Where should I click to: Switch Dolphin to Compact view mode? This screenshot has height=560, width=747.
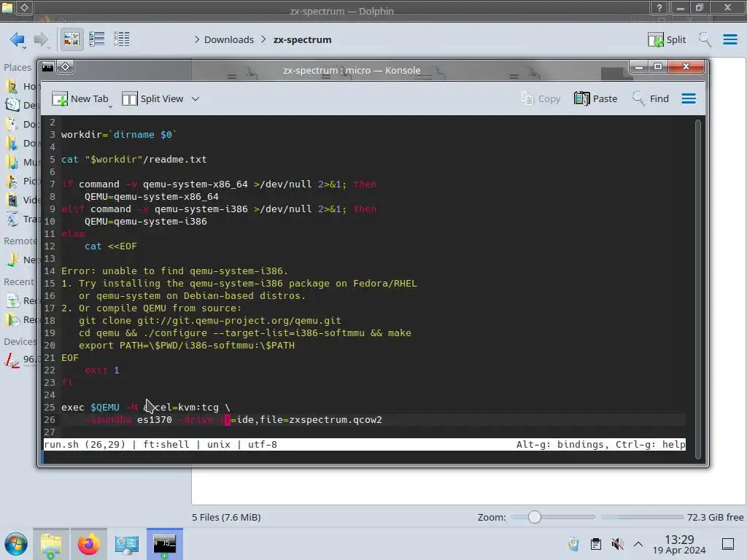(x=97, y=39)
